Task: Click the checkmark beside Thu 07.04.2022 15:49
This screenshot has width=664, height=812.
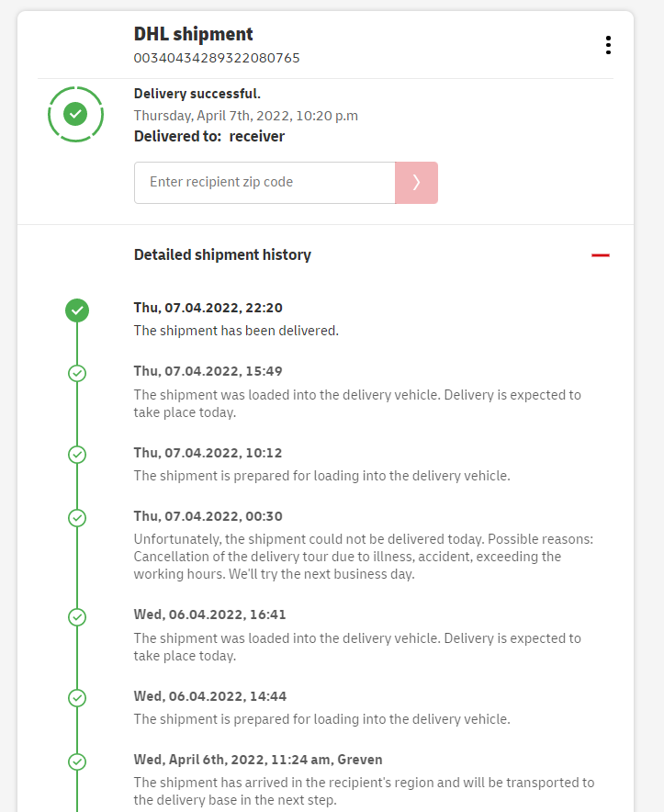Action: (77, 373)
